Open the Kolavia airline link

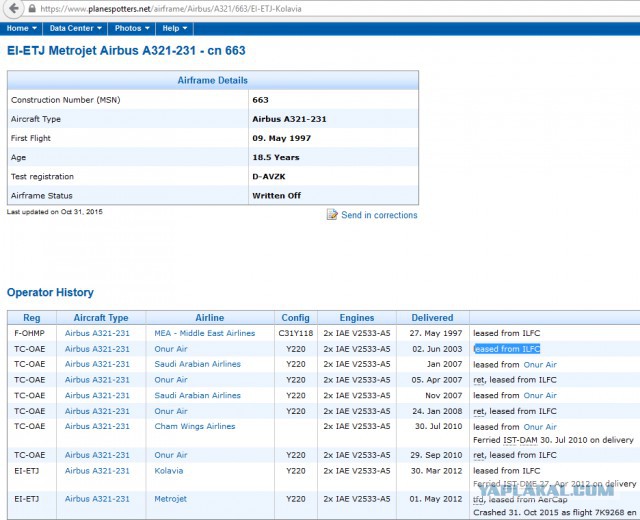[169, 471]
